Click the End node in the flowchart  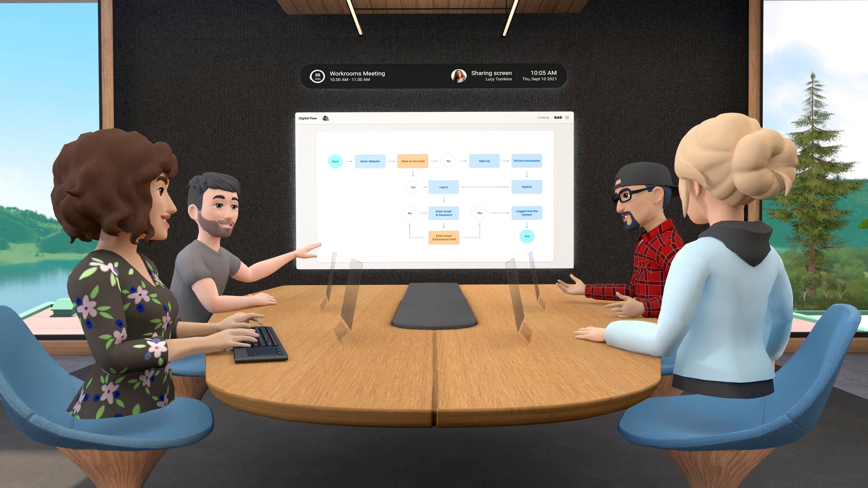coord(527,236)
